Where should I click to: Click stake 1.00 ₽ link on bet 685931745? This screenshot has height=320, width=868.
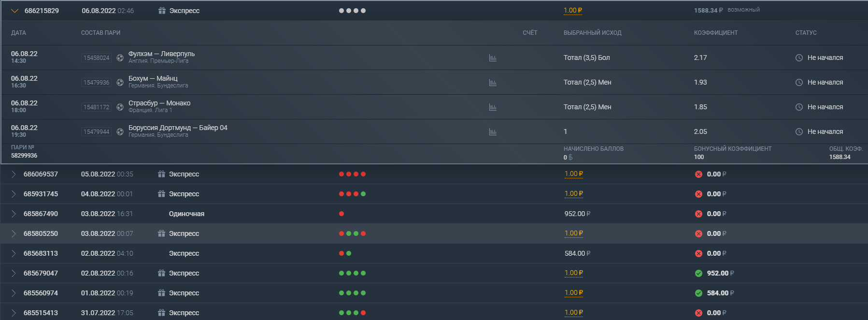point(574,193)
